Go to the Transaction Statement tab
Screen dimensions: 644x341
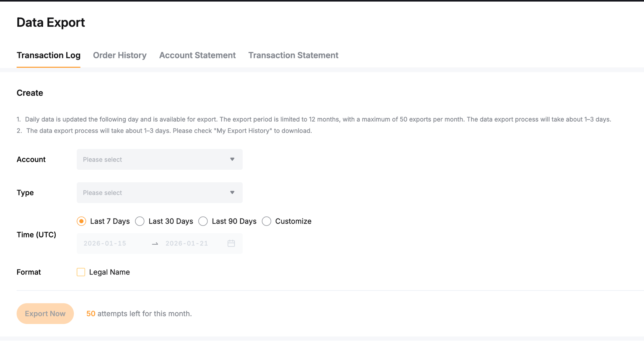click(x=293, y=55)
